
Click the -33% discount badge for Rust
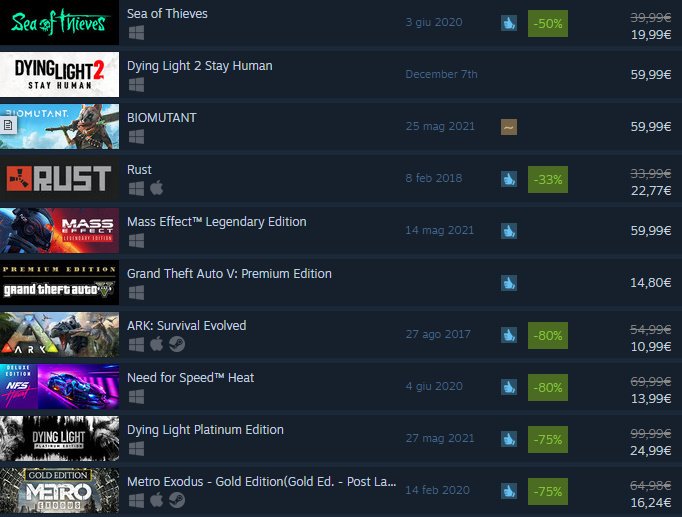[548, 180]
